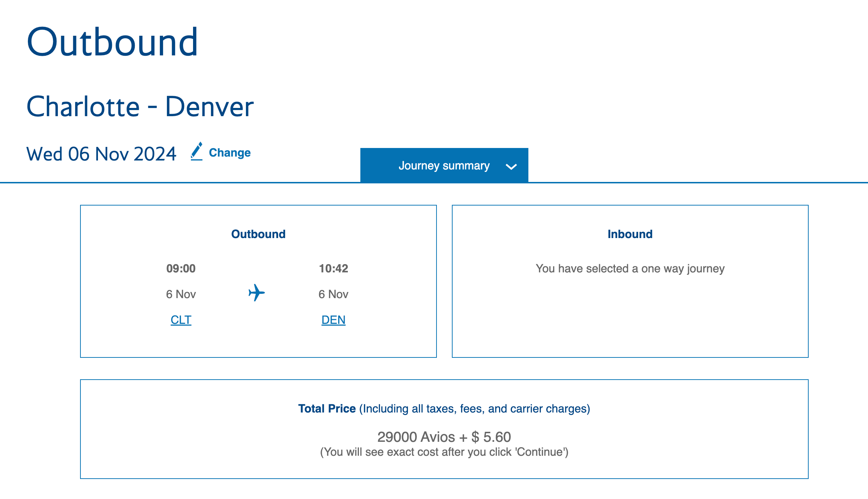Click the Total Price label
868x499 pixels.
(x=327, y=409)
